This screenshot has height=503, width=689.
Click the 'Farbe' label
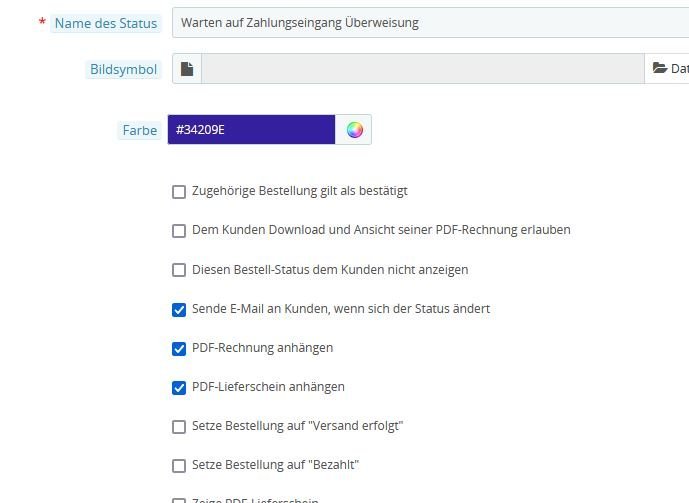[140, 130]
